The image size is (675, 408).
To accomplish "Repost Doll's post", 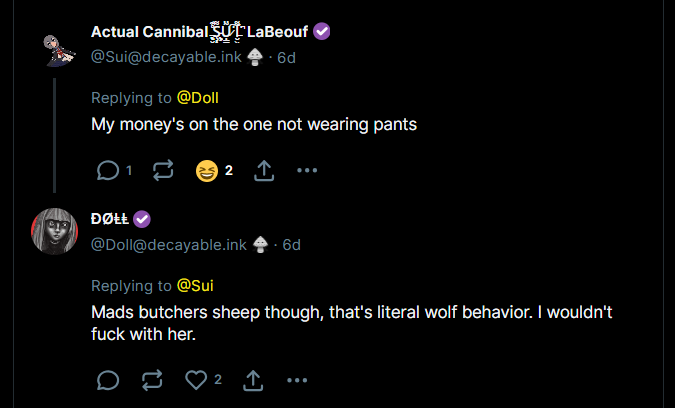I will point(153,380).
